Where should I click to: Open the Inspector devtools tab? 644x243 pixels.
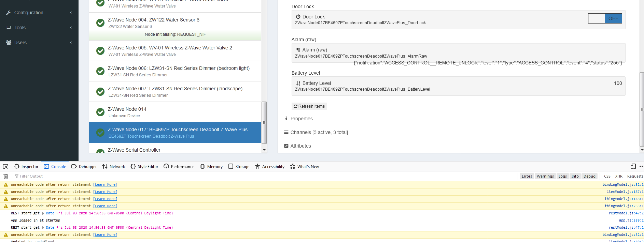click(x=26, y=167)
